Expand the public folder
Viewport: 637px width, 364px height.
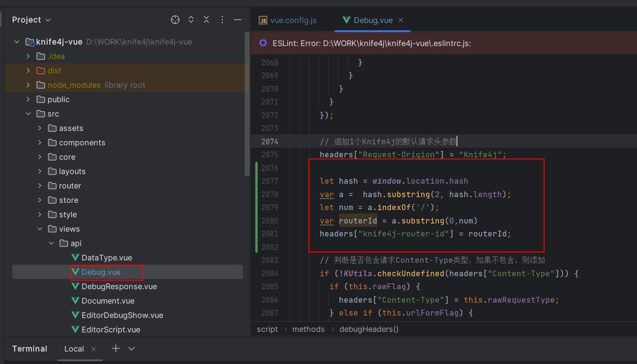[28, 99]
